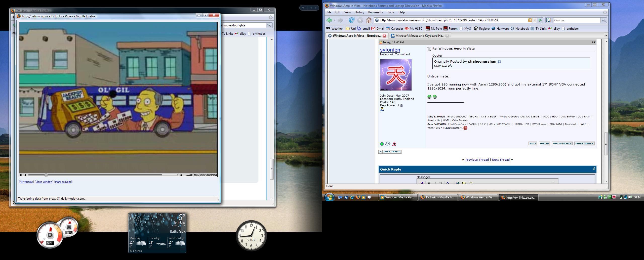This screenshot has height=260, width=644.
Task: Pause the dailymotion video
Action: click(21, 175)
